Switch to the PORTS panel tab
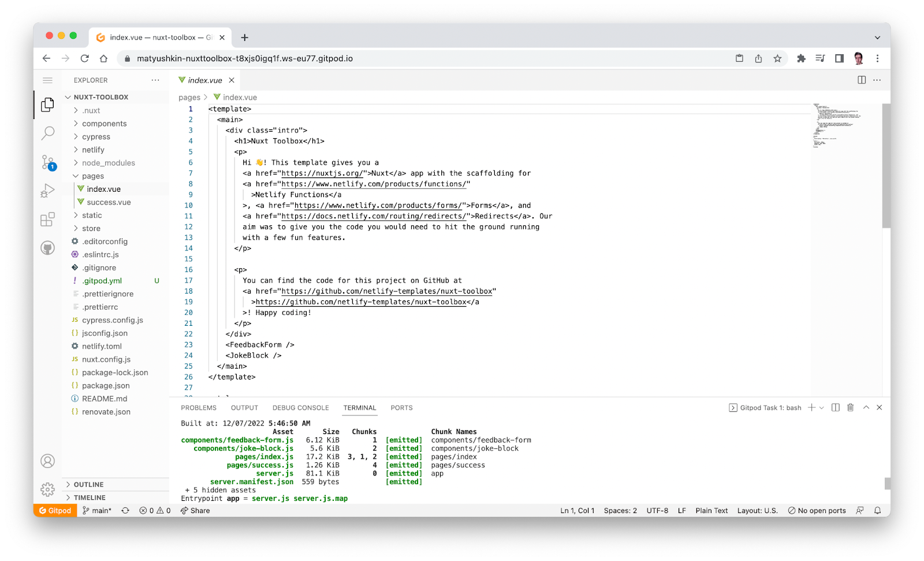924x561 pixels. point(401,408)
